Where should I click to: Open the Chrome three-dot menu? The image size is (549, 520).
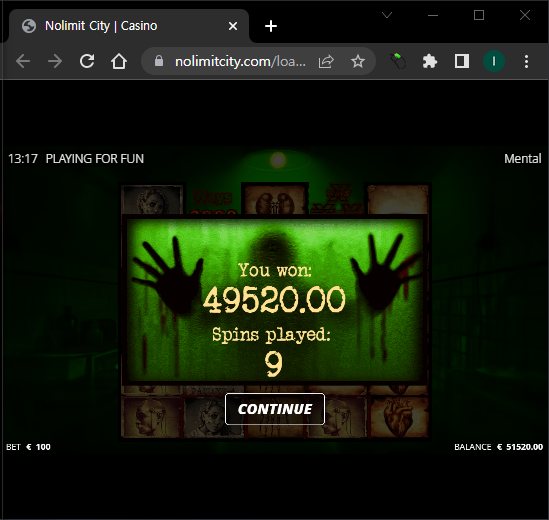[x=526, y=61]
